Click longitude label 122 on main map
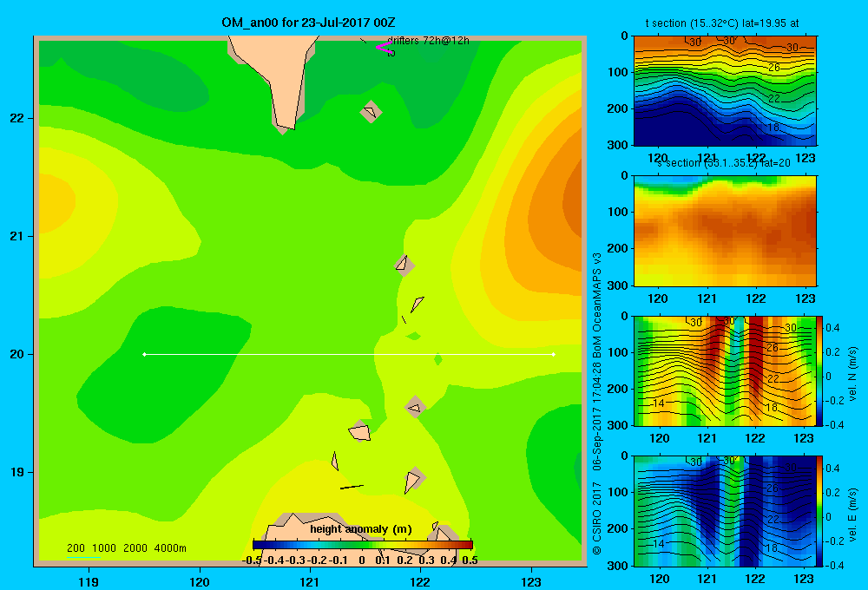This screenshot has height=590, width=868. coord(420,581)
